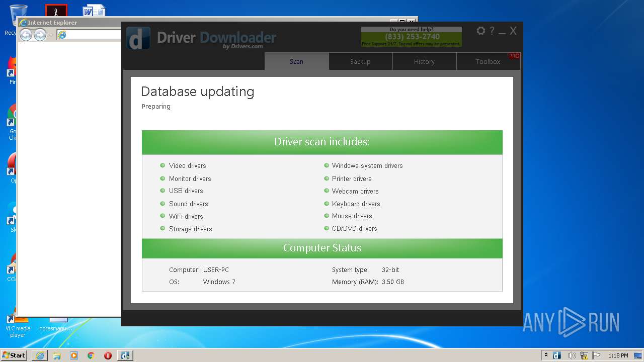The width and height of the screenshot is (644, 362).
Task: Open the Backup tab
Action: tap(360, 61)
